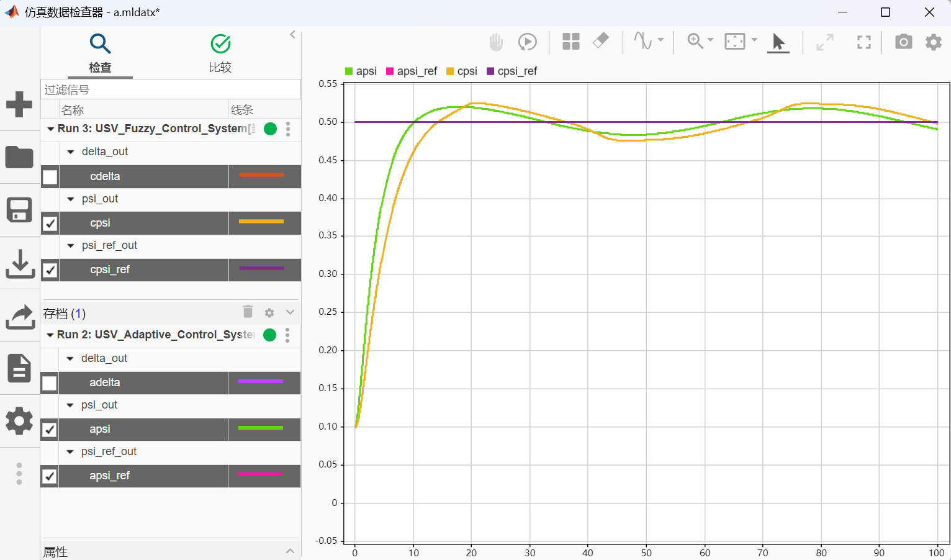Viewport: 951px width, 560px height.
Task: Click the fullscreen maximize plot icon
Action: pos(863,42)
